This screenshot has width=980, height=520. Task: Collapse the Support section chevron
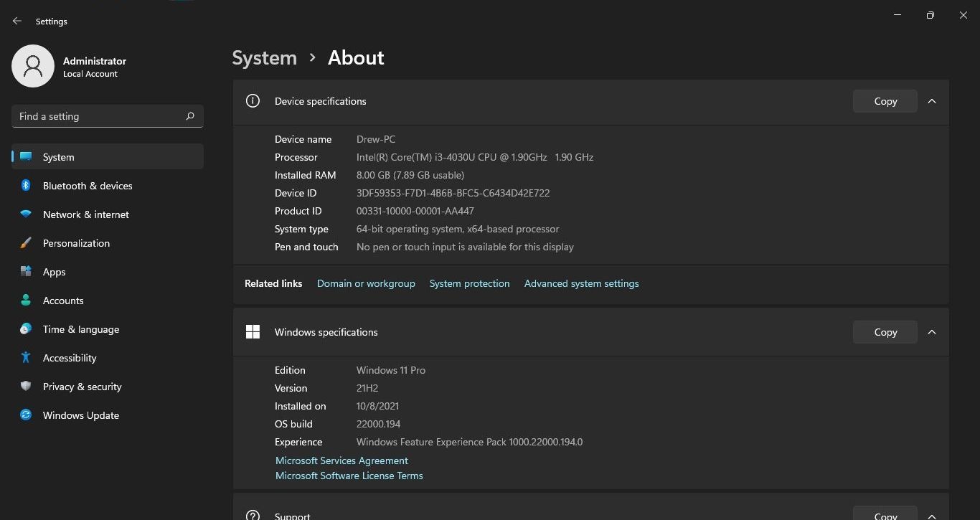(x=932, y=515)
